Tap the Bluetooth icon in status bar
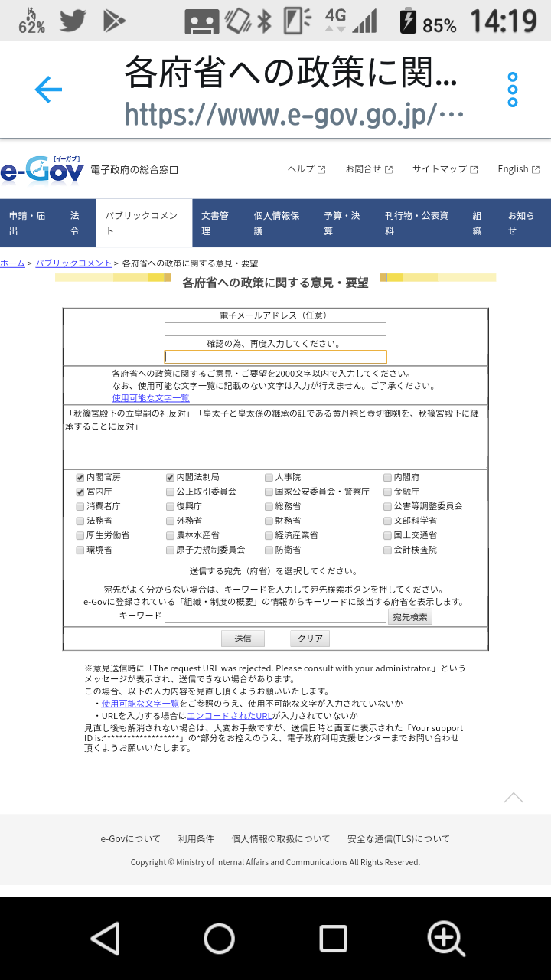551x980 pixels. (x=264, y=21)
